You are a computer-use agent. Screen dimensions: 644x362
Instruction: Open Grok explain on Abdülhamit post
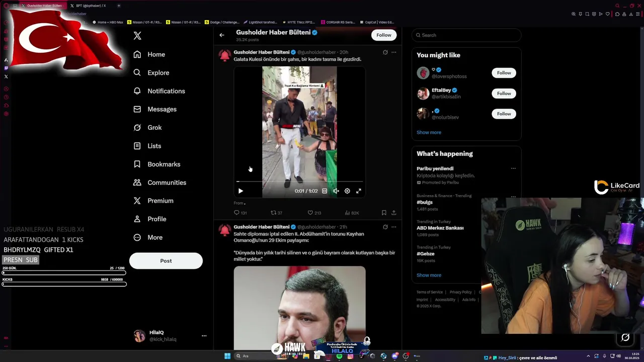385,227
